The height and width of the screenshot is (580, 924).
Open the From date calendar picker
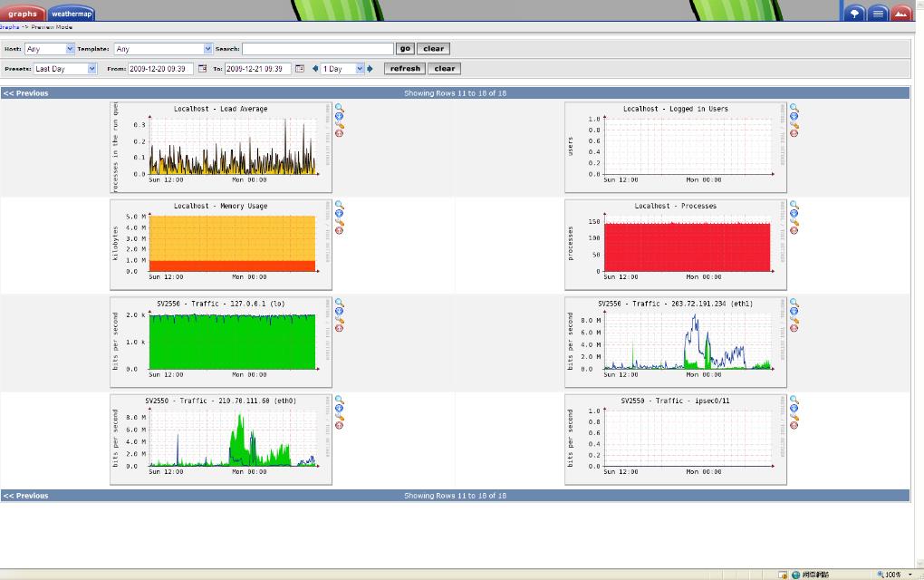tap(202, 69)
